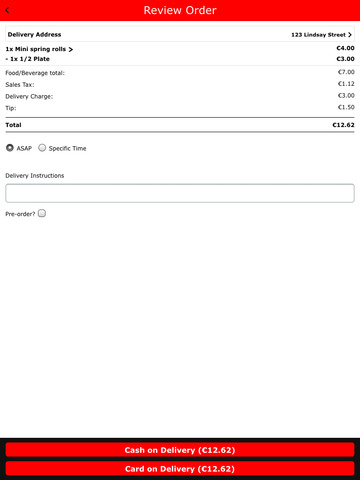This screenshot has height=480, width=360.
Task: Pay with Card on Delivery button
Action: pos(180,469)
